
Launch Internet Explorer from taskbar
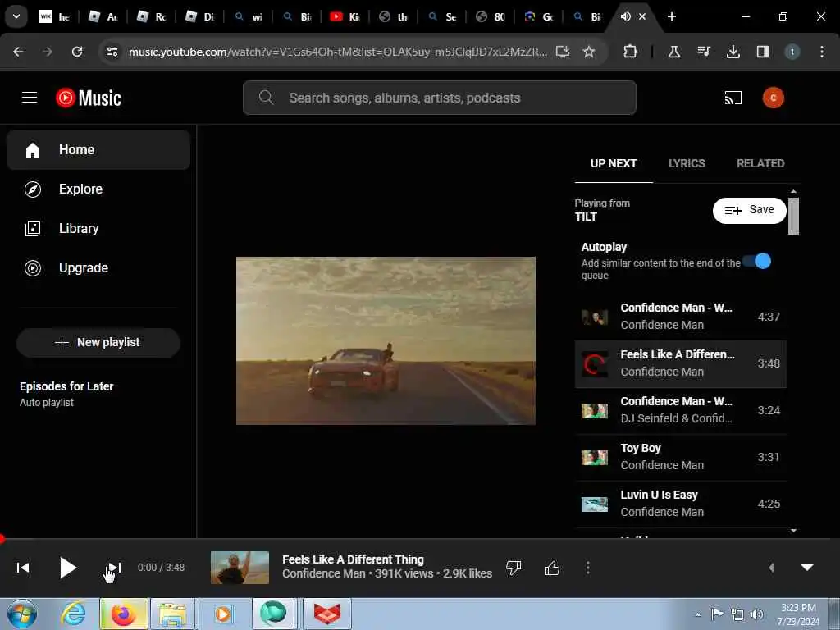tap(73, 614)
